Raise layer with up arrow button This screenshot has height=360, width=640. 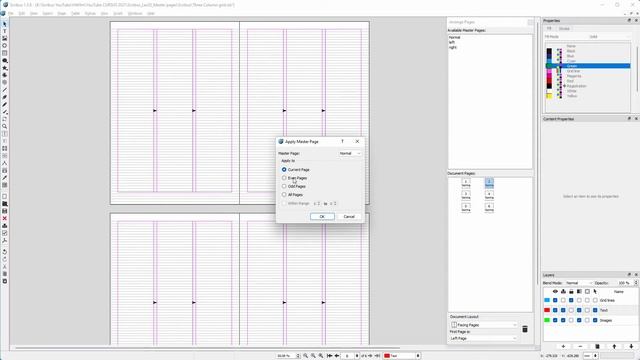(614, 347)
